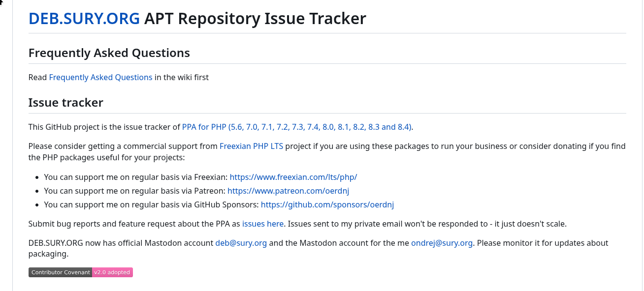Open the deb@sury.org Mastodon account link
The height and width of the screenshot is (291, 644).
tap(241, 243)
